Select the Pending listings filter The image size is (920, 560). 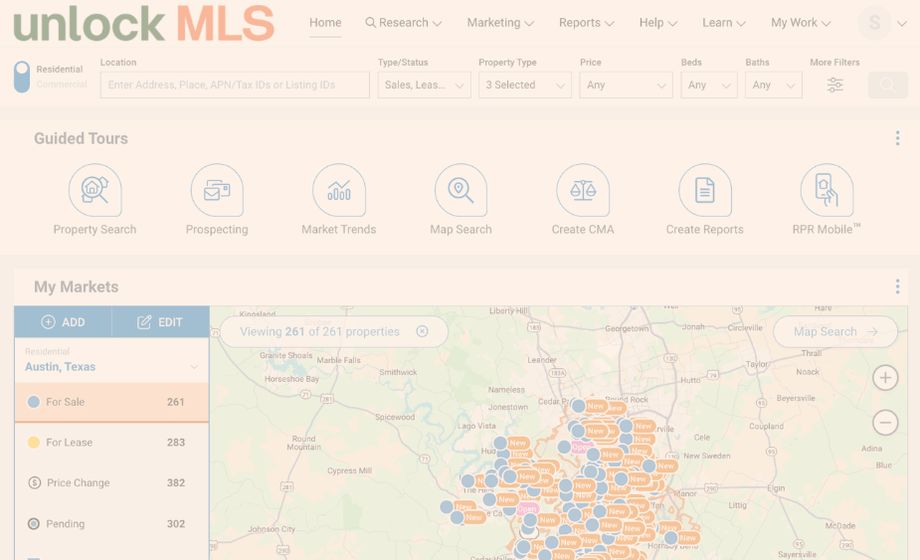click(x=111, y=524)
